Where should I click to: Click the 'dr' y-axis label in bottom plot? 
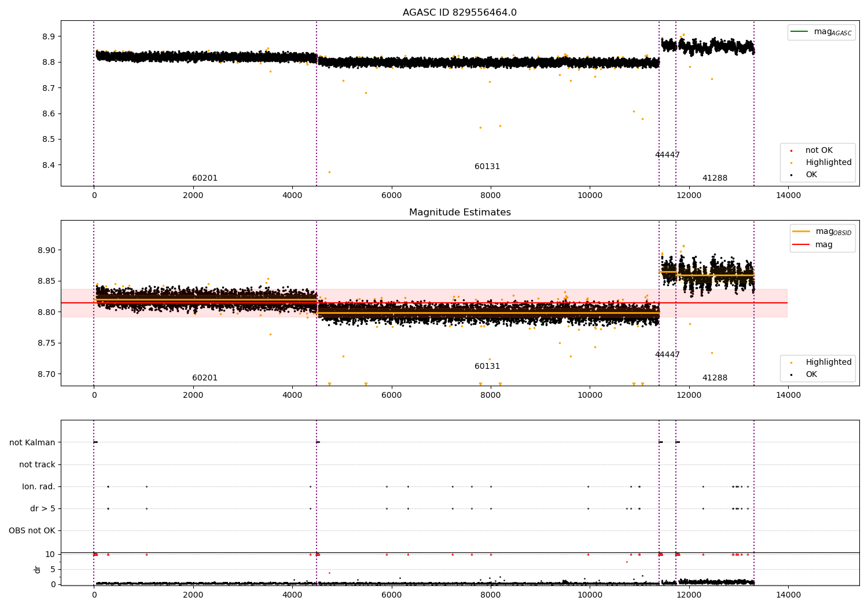pos(37,569)
